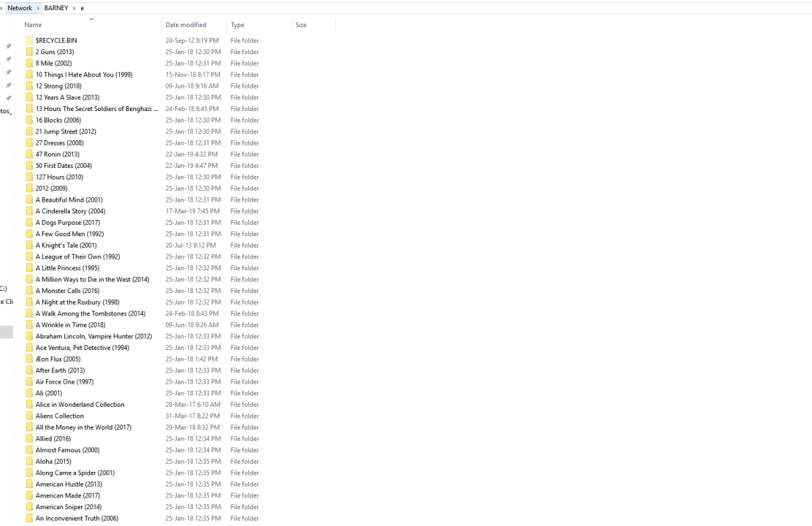Viewport: 812px width, 526px height.
Task: Select A Cinderella Story (2004) folder name
Action: tap(70, 211)
